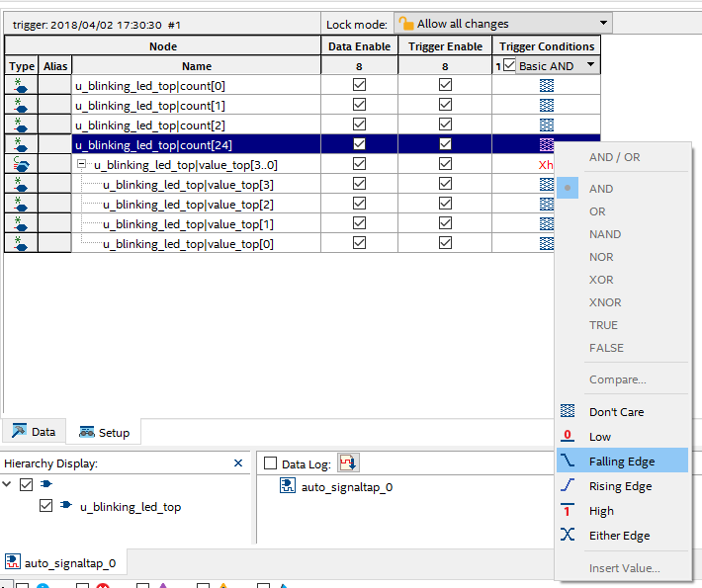Viewport: 702px width, 588px height.
Task: Click the Either Edge icon option
Action: 568,536
